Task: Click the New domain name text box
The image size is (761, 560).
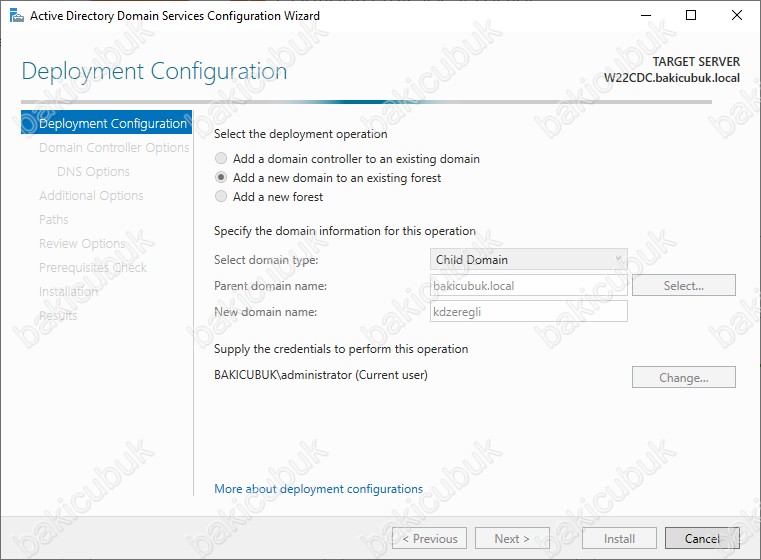Action: tap(529, 312)
